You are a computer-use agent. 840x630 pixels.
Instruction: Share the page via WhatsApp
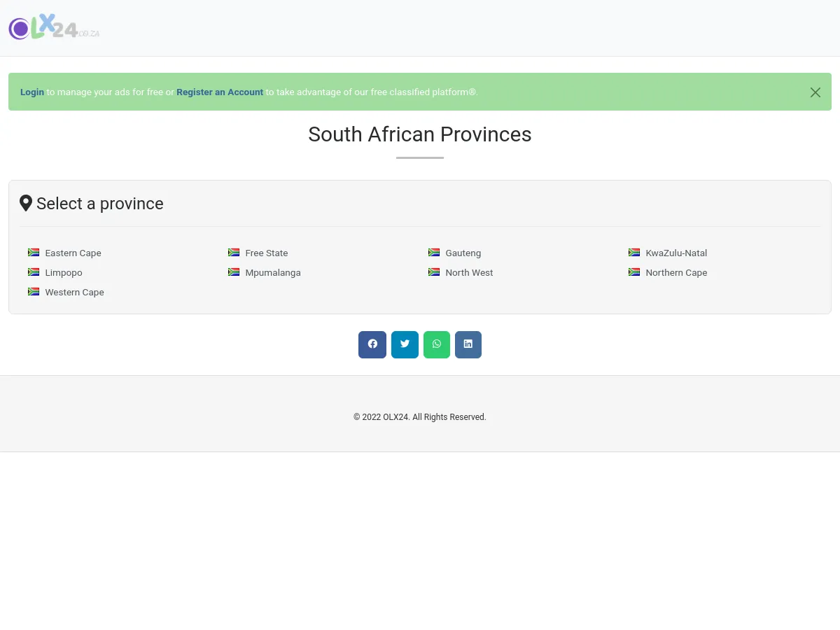coord(437,344)
